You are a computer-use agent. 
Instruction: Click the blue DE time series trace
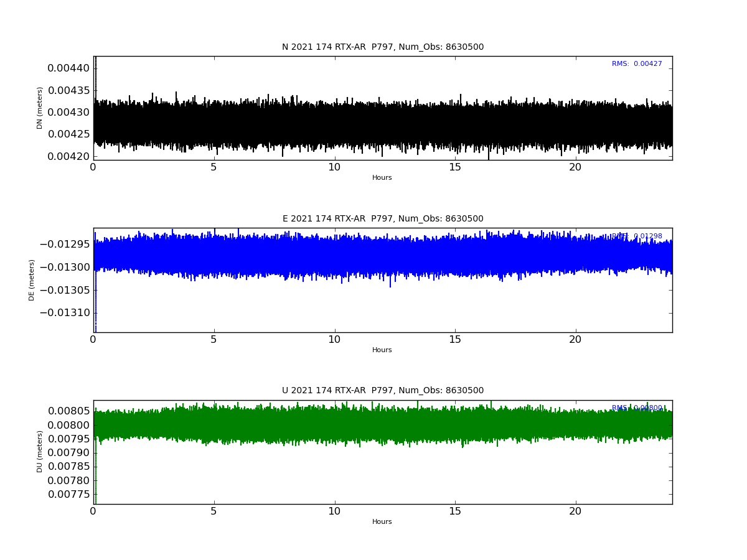(x=383, y=256)
